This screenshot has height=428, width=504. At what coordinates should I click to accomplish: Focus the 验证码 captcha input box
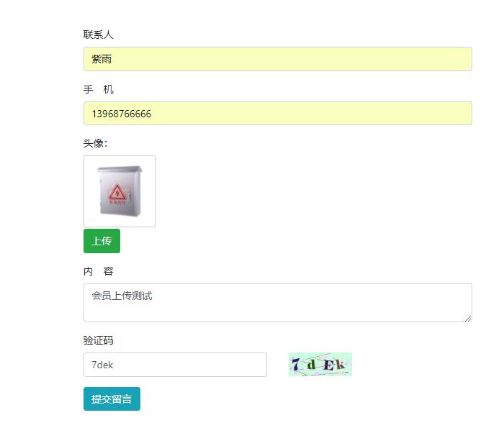tap(175, 365)
